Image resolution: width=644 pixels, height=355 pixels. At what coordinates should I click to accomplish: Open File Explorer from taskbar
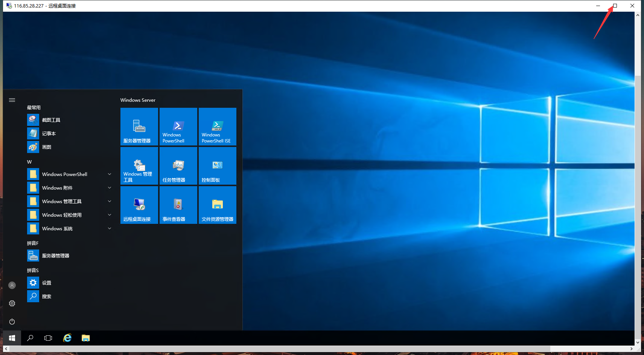[x=86, y=338]
